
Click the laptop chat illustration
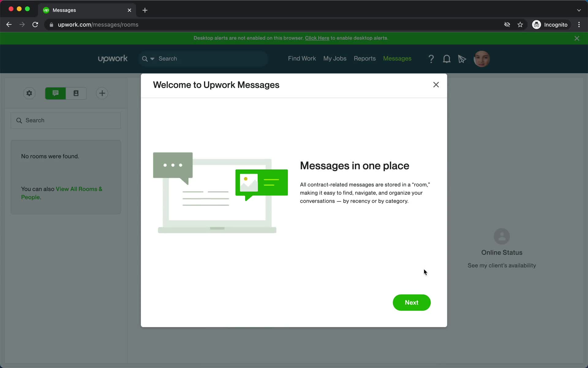(x=221, y=193)
